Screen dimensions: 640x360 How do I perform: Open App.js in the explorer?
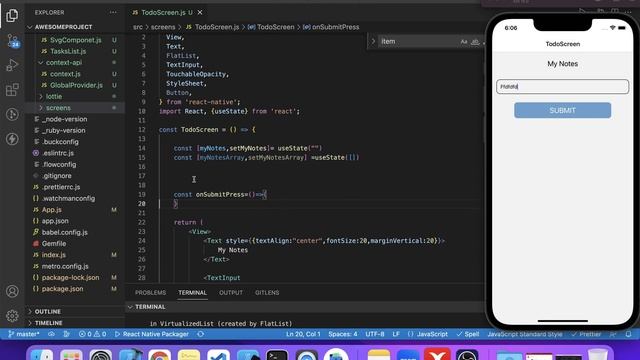[x=51, y=209]
